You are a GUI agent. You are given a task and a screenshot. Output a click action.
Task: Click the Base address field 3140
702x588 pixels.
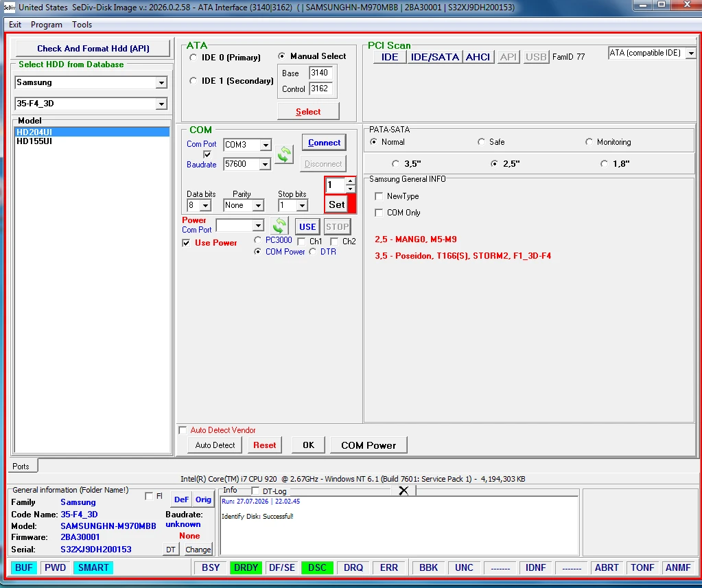(x=320, y=73)
